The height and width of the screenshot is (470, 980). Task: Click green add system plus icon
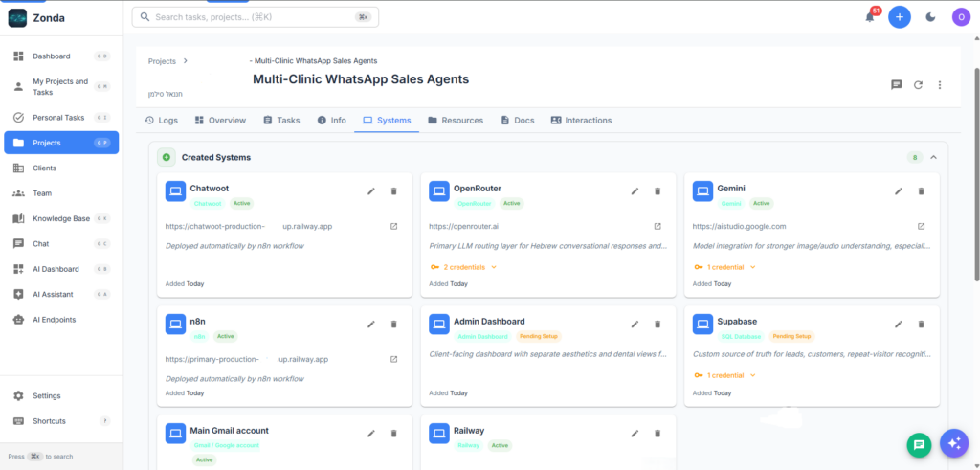point(167,158)
